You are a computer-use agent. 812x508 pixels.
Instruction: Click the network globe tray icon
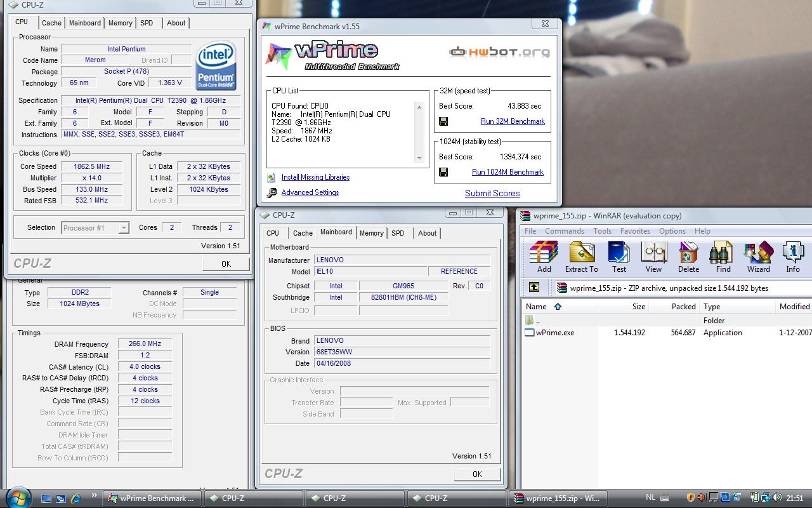point(766,498)
